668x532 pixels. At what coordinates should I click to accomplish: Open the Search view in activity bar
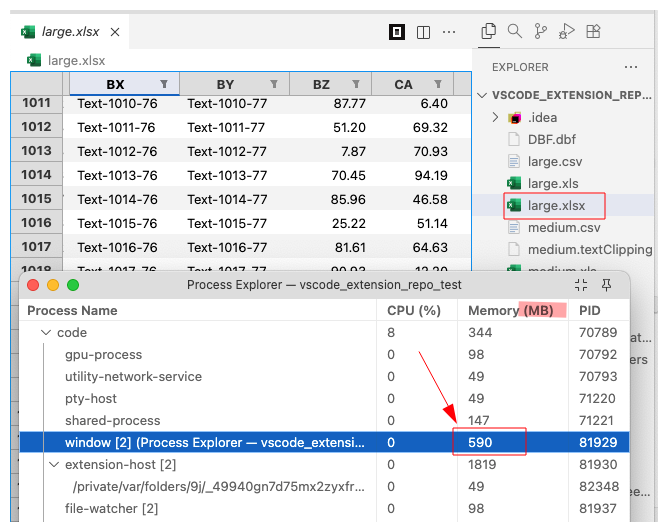[x=515, y=31]
